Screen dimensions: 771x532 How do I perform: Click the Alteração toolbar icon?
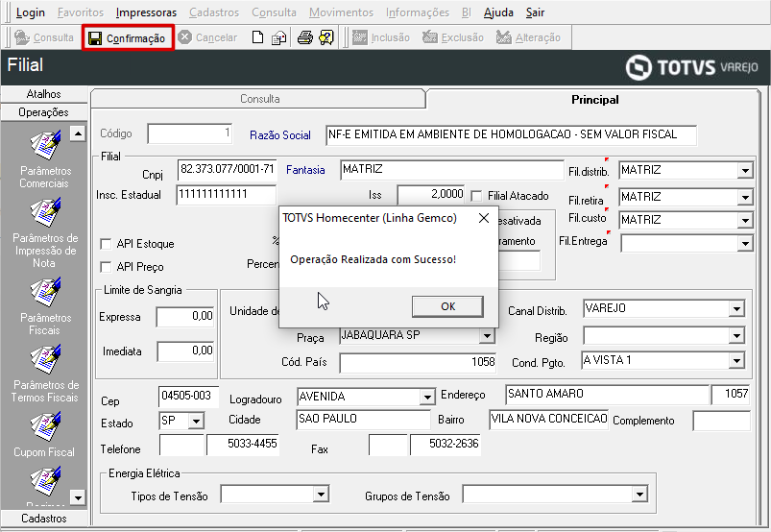coord(503,37)
